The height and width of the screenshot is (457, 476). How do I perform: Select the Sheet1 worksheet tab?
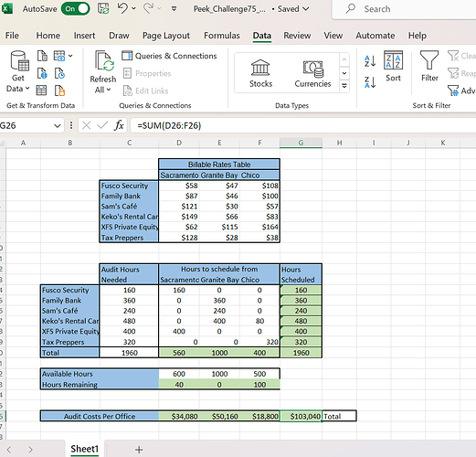[x=84, y=449]
